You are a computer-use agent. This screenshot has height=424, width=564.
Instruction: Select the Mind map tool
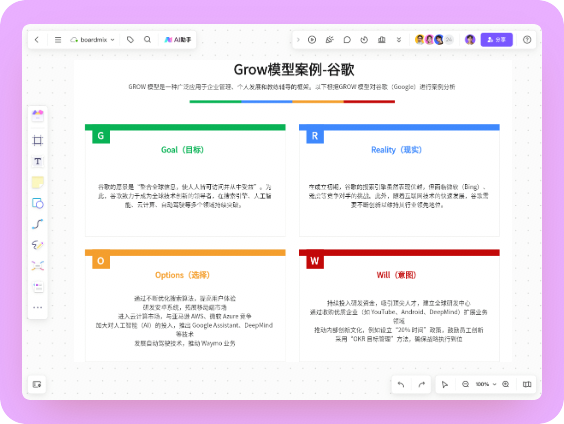click(x=38, y=266)
